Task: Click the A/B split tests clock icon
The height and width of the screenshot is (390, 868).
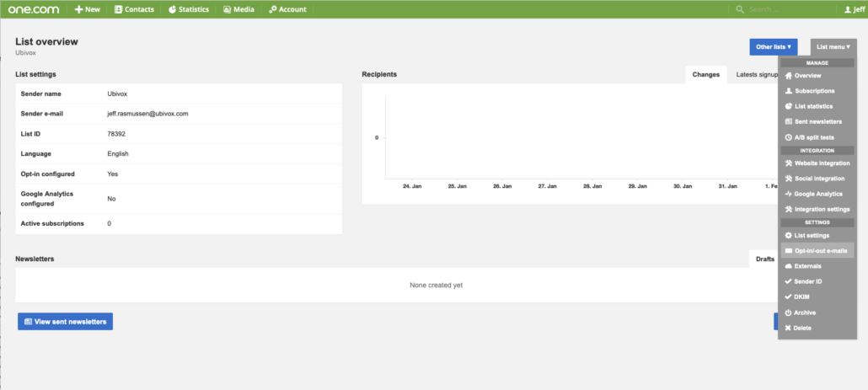Action: (789, 137)
